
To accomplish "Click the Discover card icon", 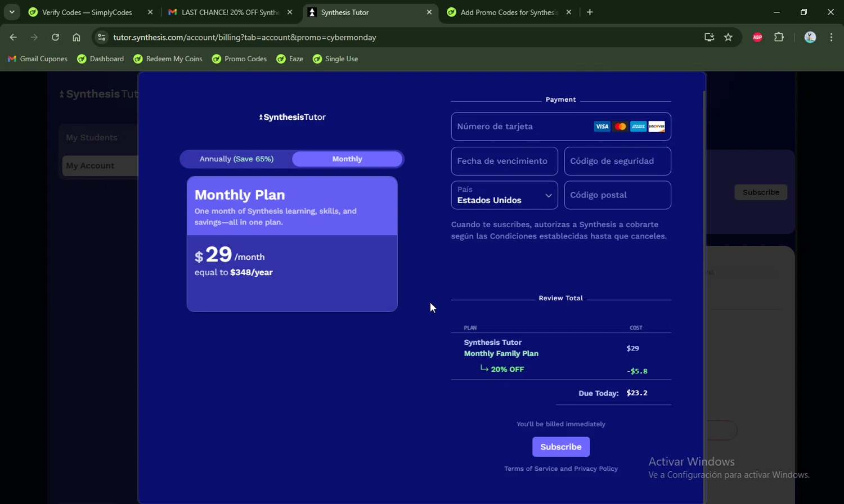I will [656, 127].
